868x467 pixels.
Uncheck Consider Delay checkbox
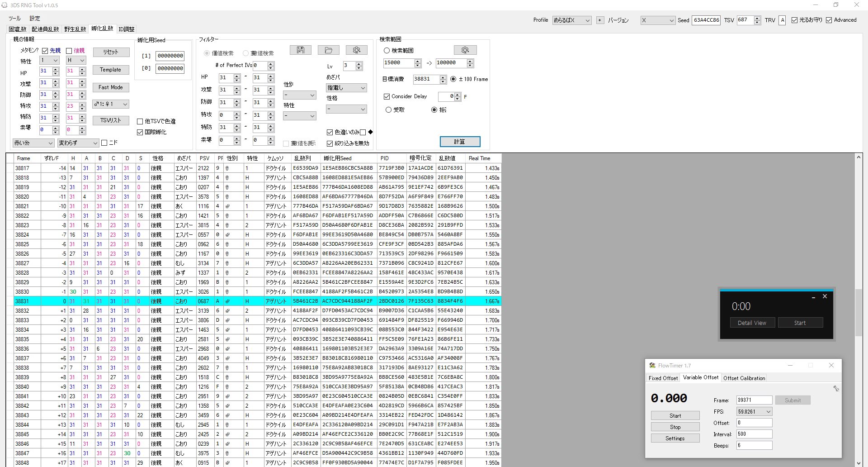pos(387,96)
